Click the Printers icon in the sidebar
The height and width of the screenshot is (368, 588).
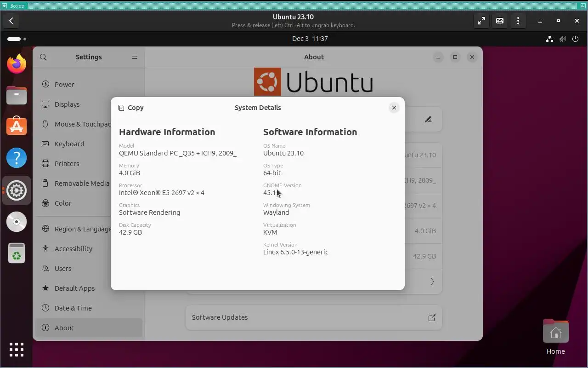click(45, 163)
